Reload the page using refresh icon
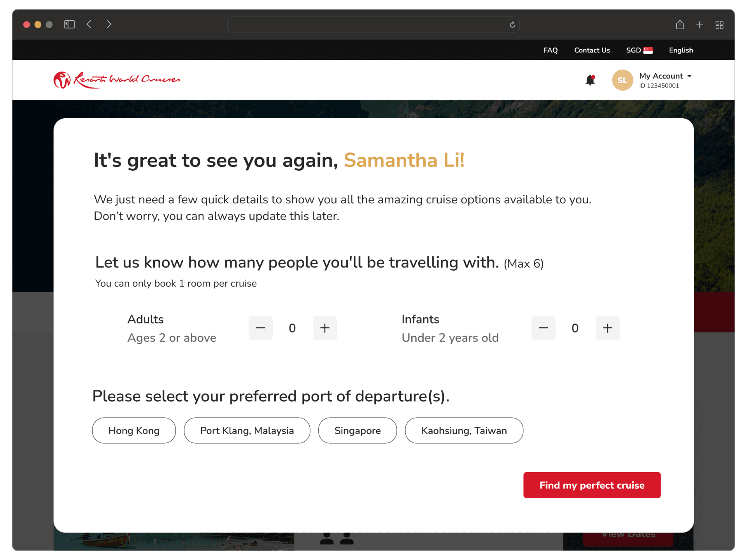This screenshot has width=747, height=560. click(x=512, y=25)
